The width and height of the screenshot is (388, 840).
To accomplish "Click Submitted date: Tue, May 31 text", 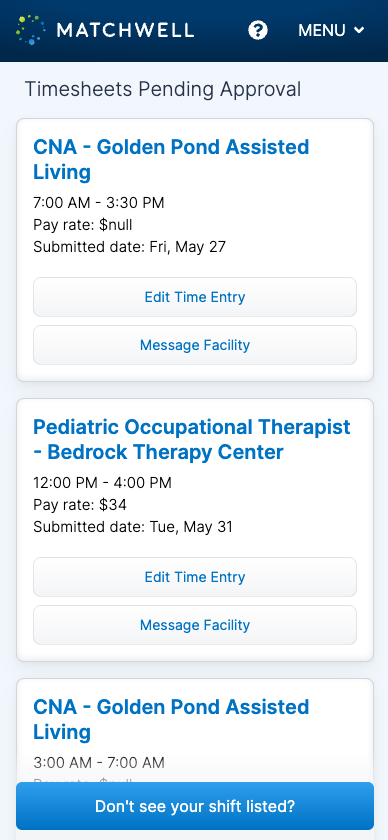I will tap(133, 527).
